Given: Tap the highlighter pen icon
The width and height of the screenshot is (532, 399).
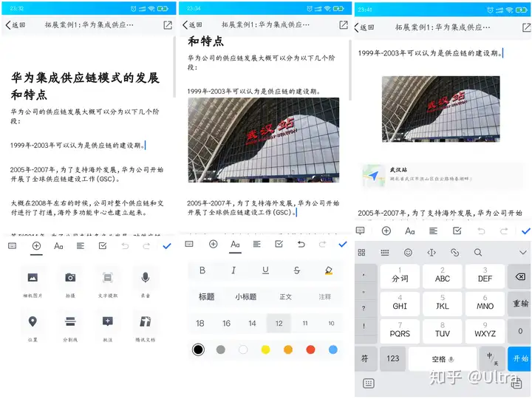Looking at the screenshot, I should pos(328,270).
